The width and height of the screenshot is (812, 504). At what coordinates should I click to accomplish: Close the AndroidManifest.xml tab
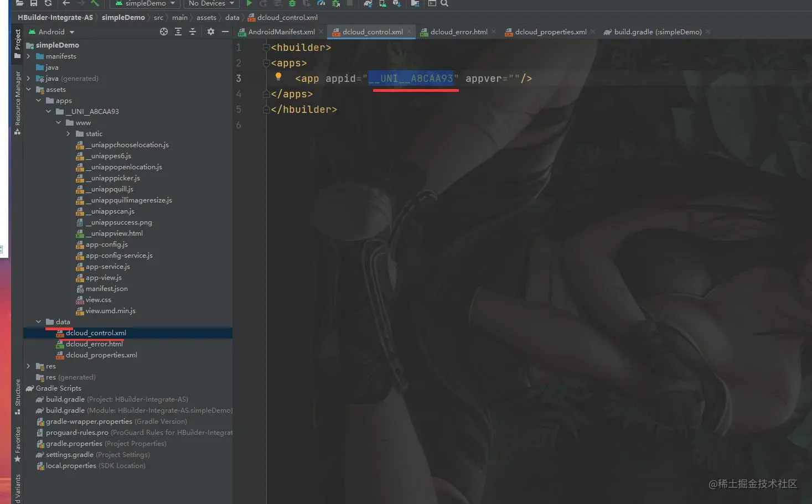point(321,32)
